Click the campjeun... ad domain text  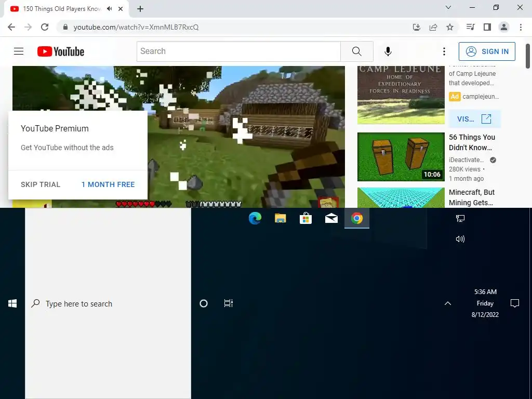click(481, 96)
